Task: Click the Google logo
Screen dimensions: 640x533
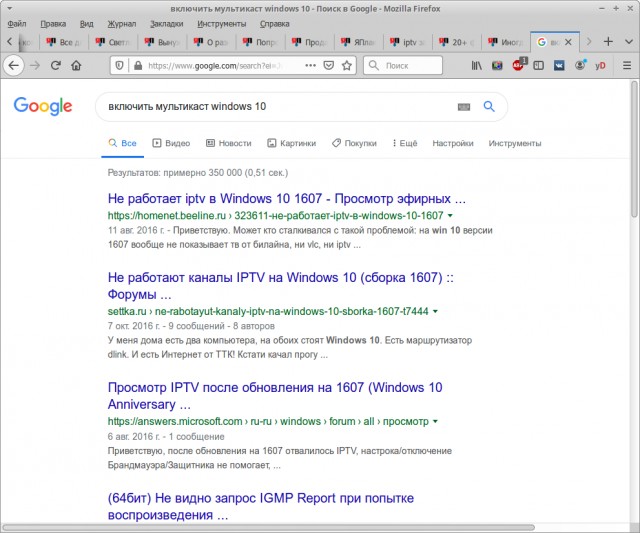Action: click(43, 106)
